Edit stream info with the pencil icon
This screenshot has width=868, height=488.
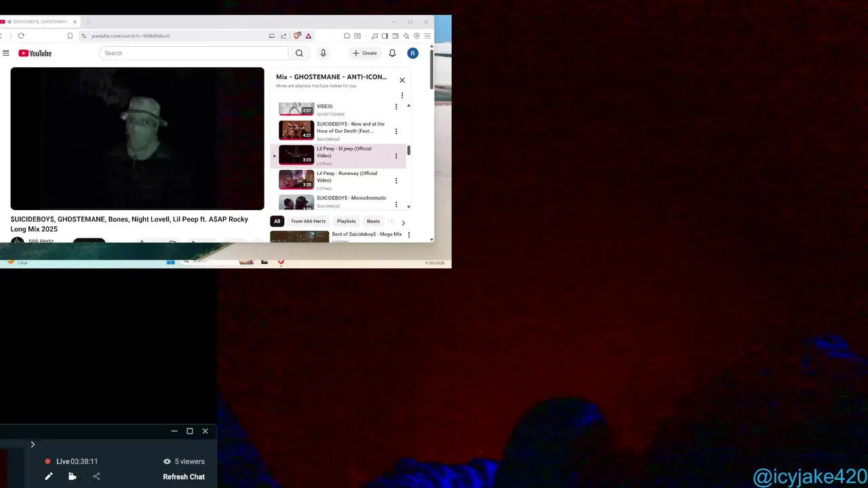click(x=49, y=476)
